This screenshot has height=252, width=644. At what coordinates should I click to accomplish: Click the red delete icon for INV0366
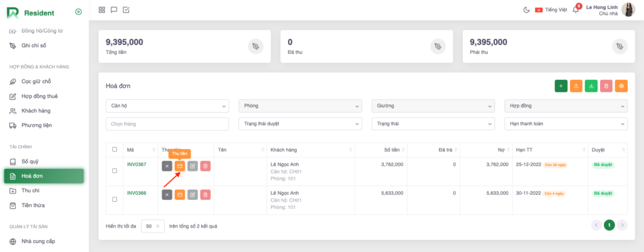[206, 195]
